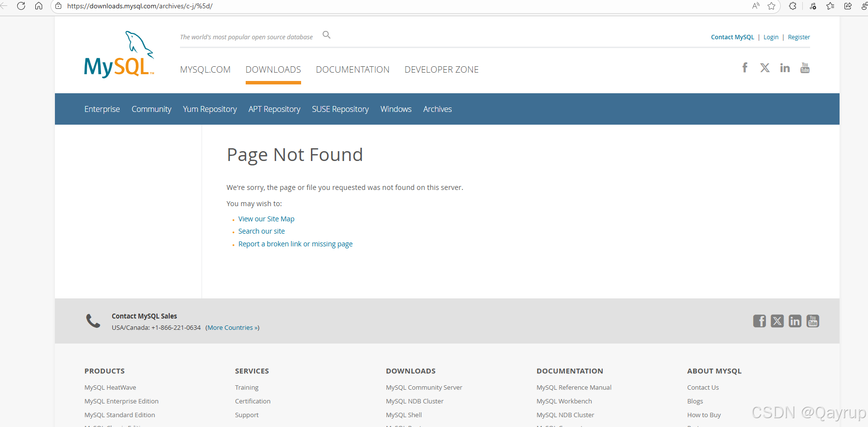868x427 pixels.
Task: Open APT Repository submenu item
Action: click(x=274, y=109)
